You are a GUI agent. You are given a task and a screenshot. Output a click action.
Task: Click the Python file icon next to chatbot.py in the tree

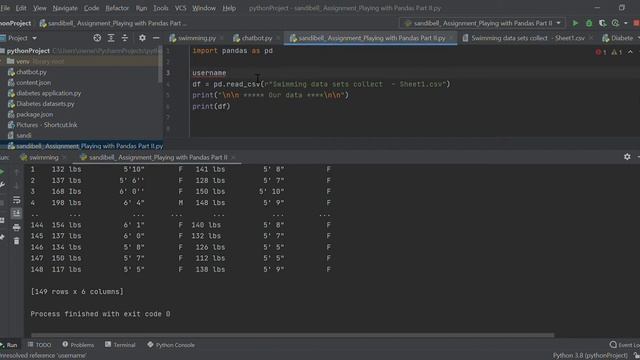tap(11, 72)
